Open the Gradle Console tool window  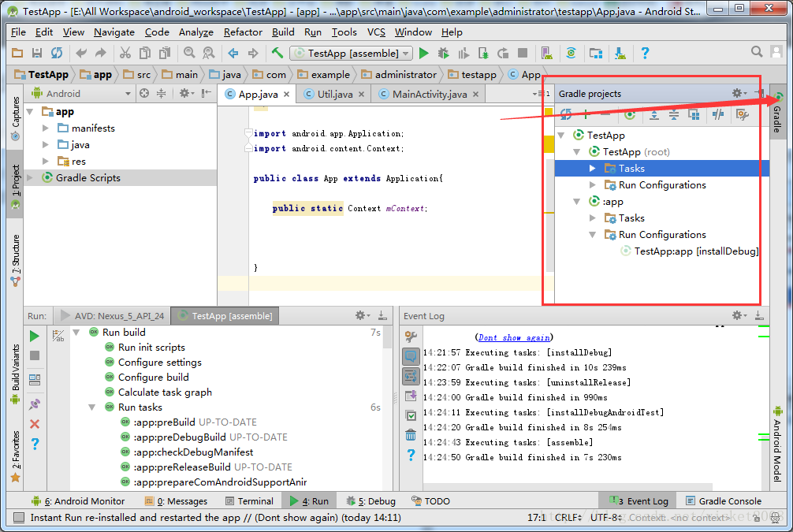724,501
